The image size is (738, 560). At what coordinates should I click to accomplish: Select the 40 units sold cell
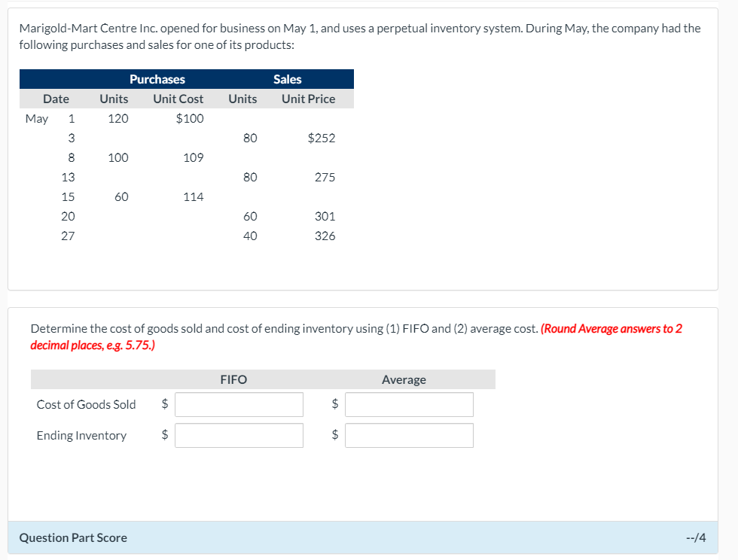(250, 236)
